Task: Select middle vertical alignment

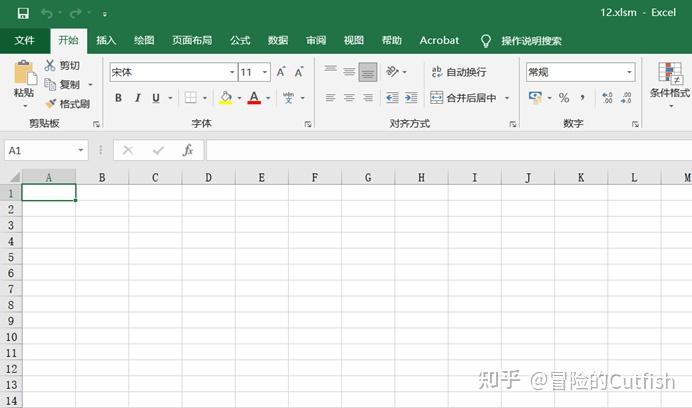Action: [x=349, y=72]
